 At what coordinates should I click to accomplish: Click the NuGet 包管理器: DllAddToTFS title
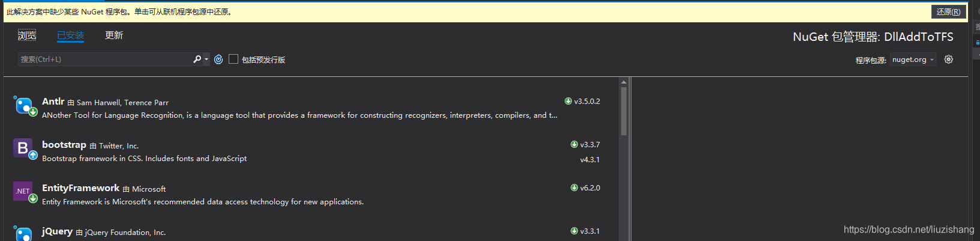pos(873,37)
